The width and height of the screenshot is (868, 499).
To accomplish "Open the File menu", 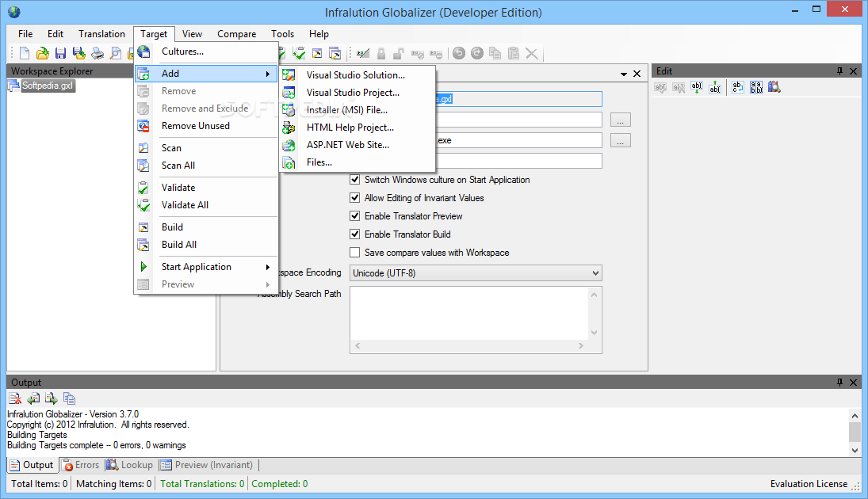I will [x=25, y=34].
